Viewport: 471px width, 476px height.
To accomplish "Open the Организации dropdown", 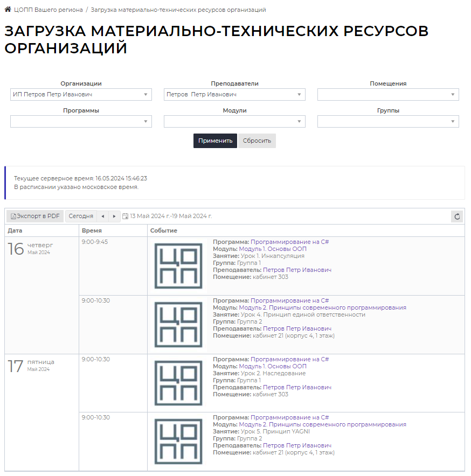I will tap(81, 95).
